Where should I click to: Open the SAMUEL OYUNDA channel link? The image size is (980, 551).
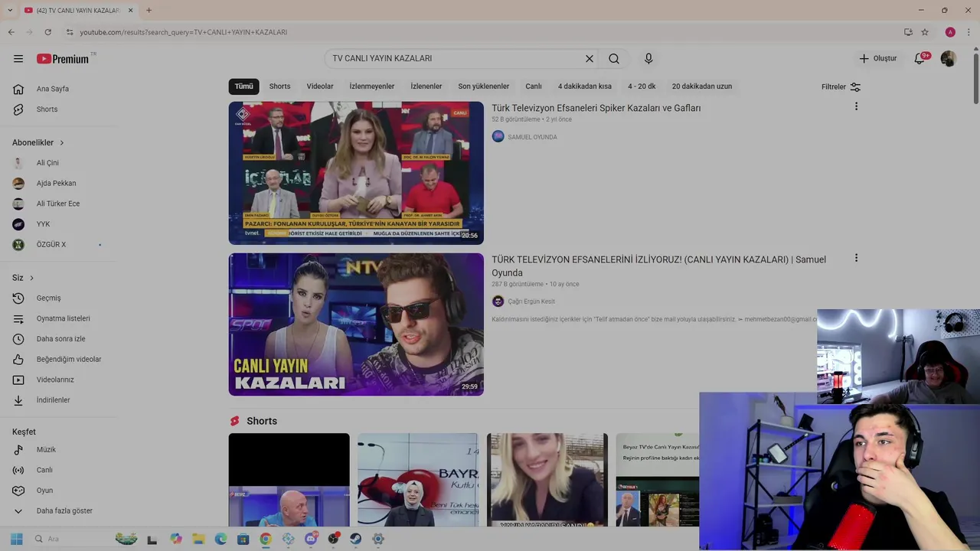tap(532, 137)
